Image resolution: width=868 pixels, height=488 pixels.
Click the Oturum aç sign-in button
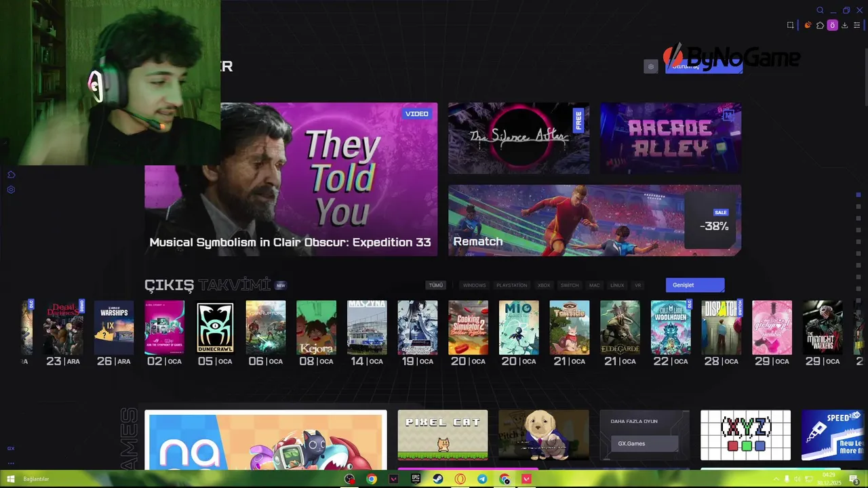coord(704,66)
